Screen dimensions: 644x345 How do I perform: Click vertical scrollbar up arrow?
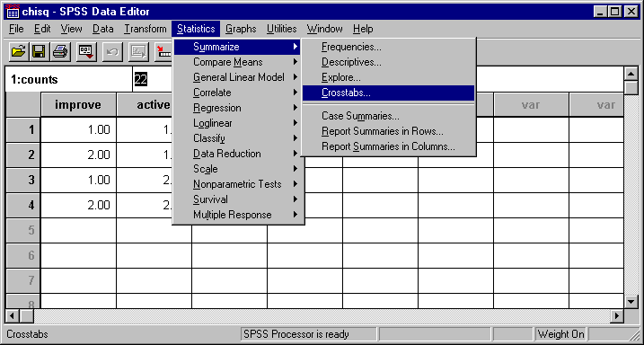point(631,74)
